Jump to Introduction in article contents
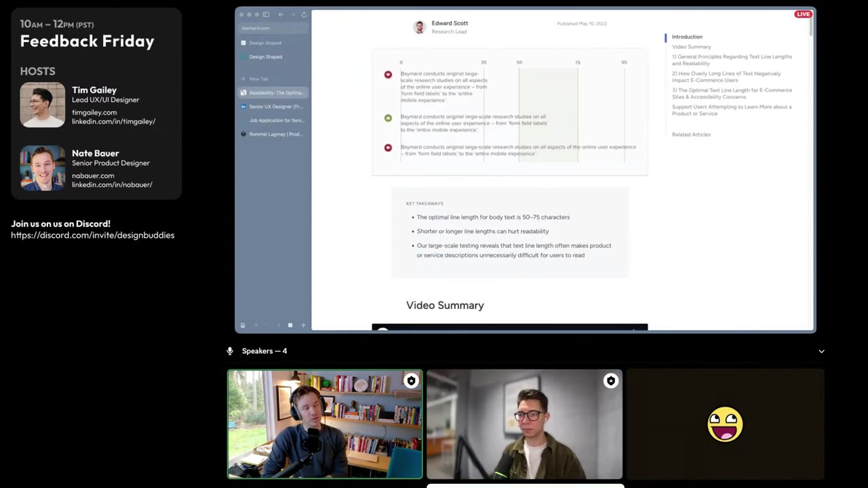This screenshot has height=488, width=868. coord(687,37)
